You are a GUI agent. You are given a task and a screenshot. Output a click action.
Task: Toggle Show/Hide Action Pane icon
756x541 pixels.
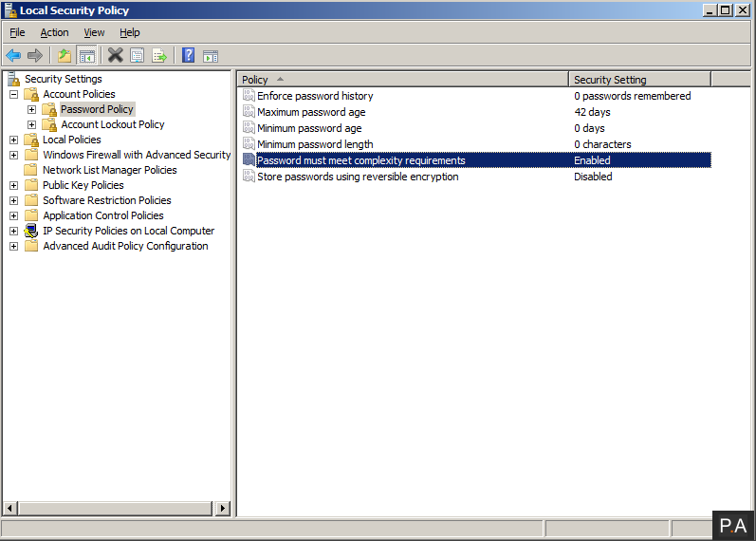tap(211, 56)
